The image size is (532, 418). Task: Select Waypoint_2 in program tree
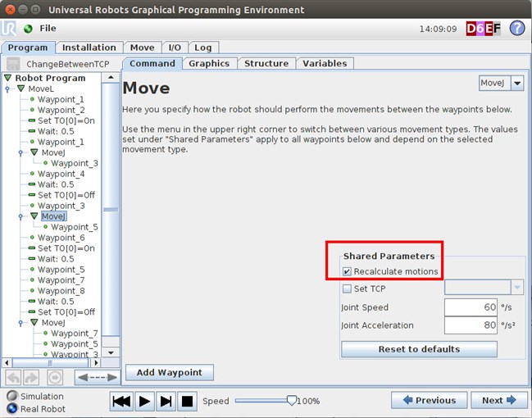click(x=61, y=110)
